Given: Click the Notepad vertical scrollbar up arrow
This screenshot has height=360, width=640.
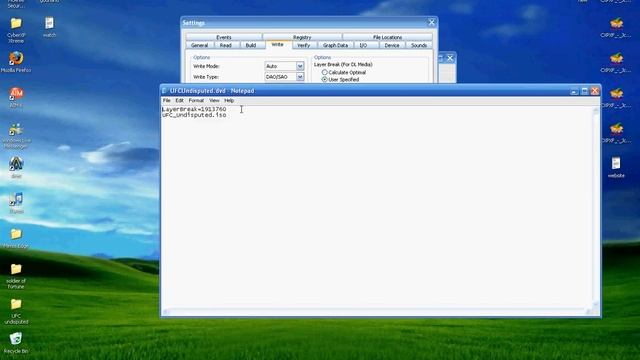Looking at the screenshot, I should tap(596, 110).
